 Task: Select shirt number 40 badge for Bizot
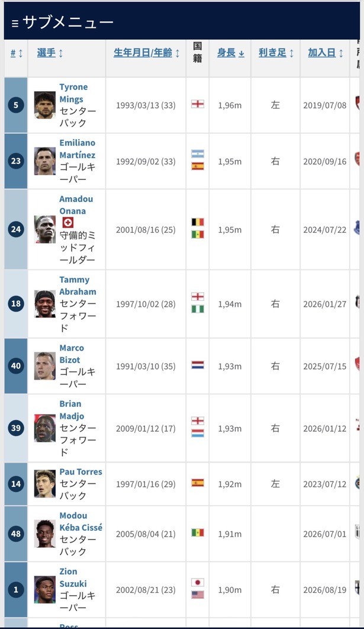16,366
